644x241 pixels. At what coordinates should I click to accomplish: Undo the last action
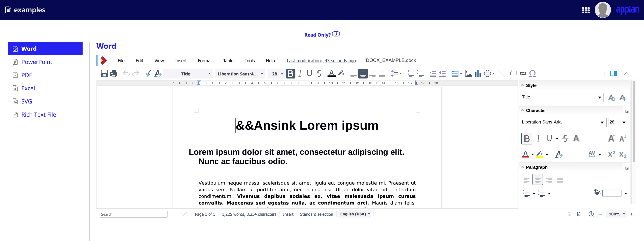(126, 74)
